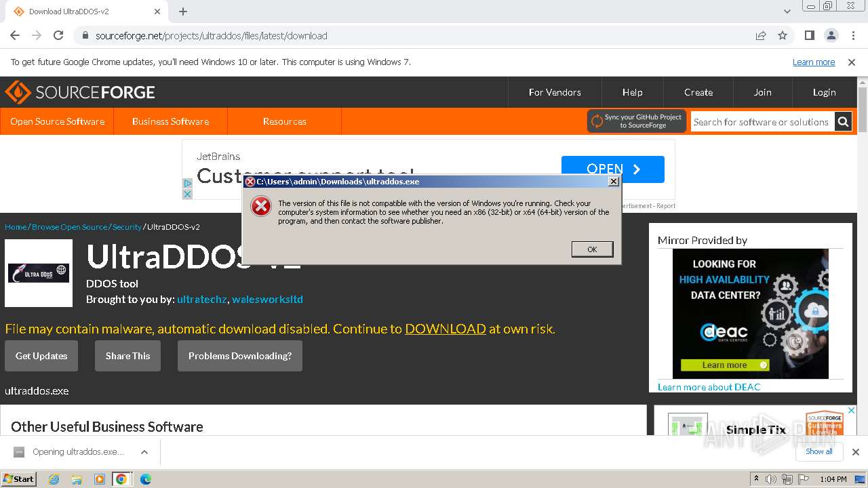This screenshot has height=488, width=868.
Task: Close the SimpleTix ad
Action: [x=852, y=411]
